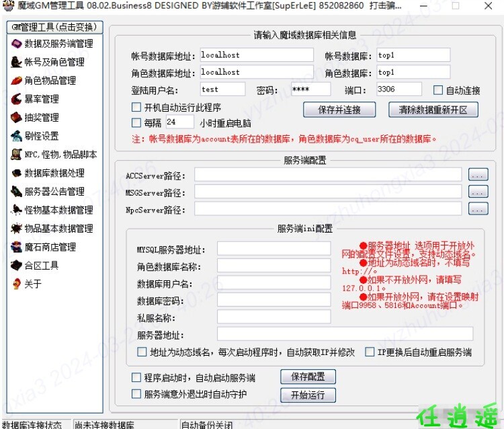Open the 合区工具 icon

pos(16,266)
